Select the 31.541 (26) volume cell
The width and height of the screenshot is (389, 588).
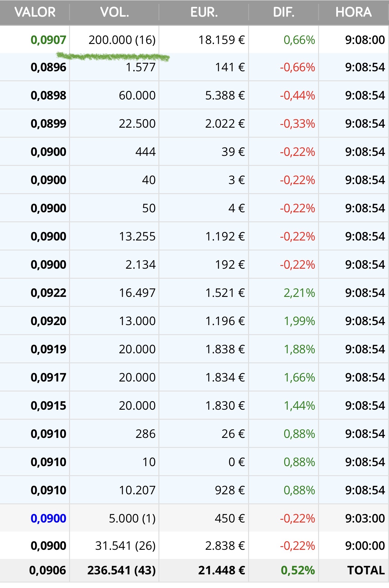125,546
